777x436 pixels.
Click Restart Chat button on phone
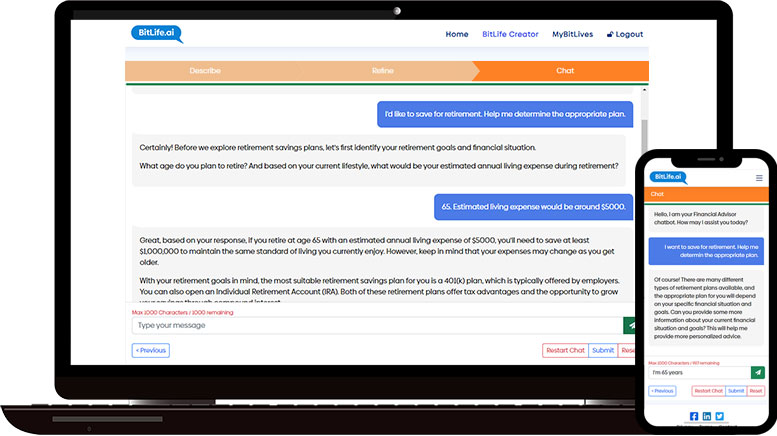[x=709, y=391]
